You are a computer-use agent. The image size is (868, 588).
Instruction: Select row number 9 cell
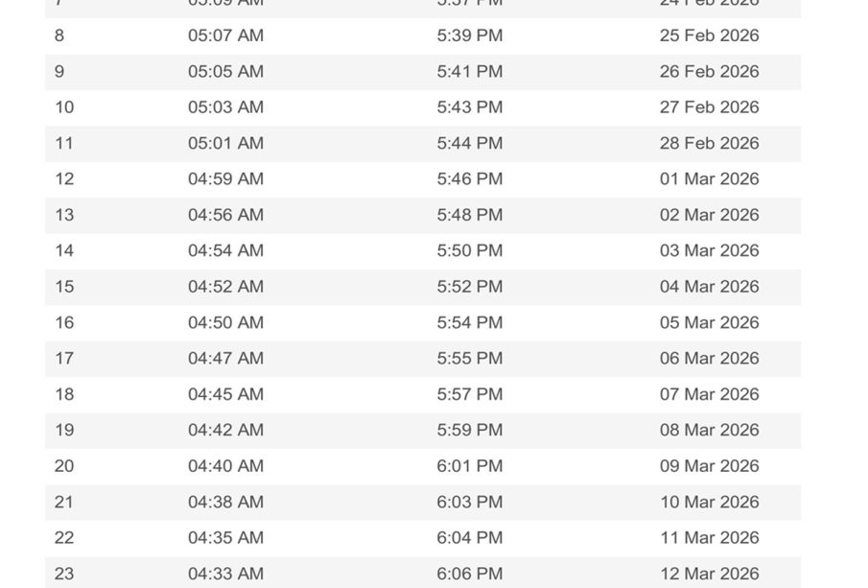click(59, 72)
